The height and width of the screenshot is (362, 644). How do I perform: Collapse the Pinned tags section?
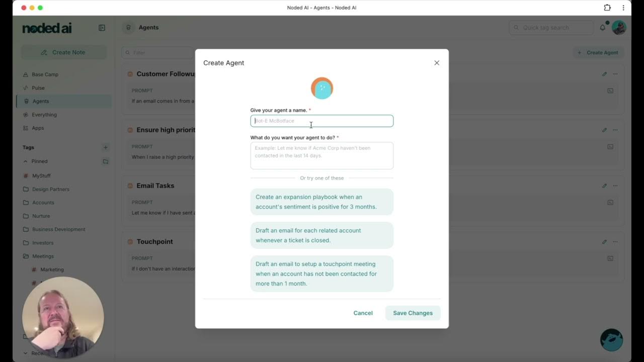26,161
